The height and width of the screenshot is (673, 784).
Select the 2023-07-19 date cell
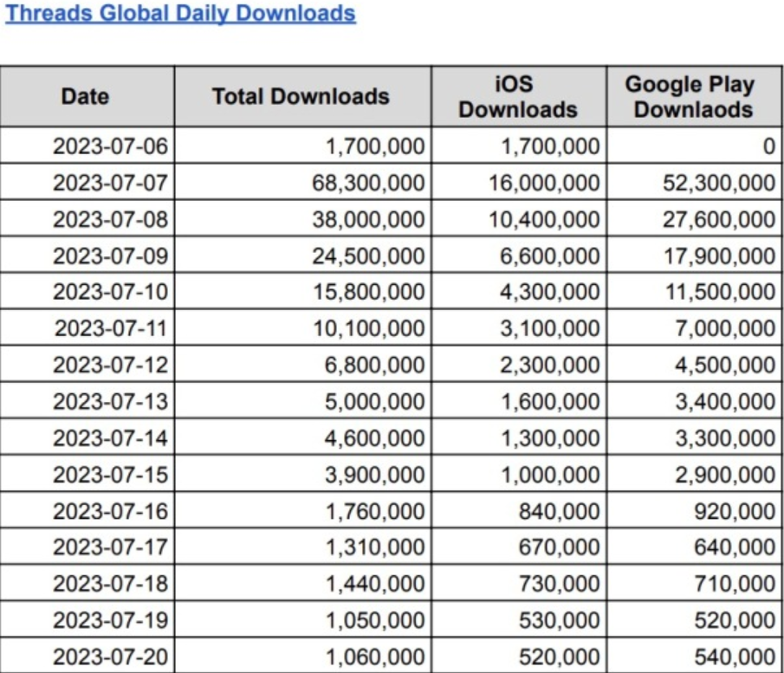87,619
